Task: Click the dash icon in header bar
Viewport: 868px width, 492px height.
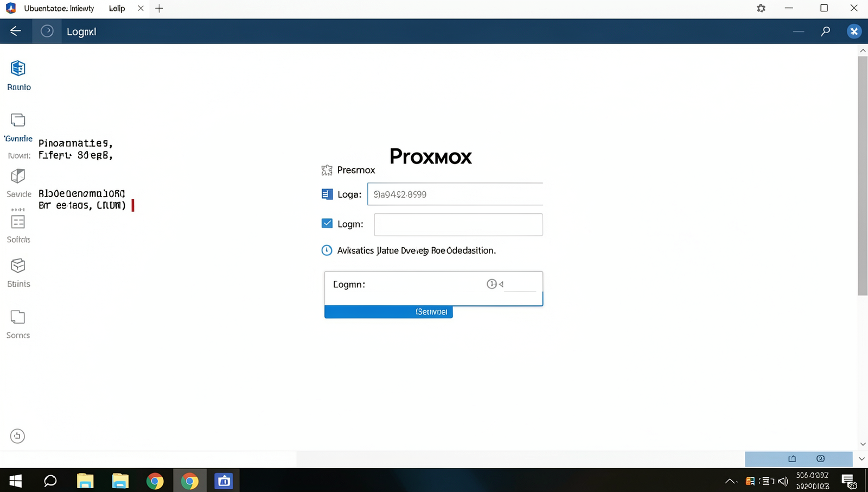Action: [x=799, y=31]
